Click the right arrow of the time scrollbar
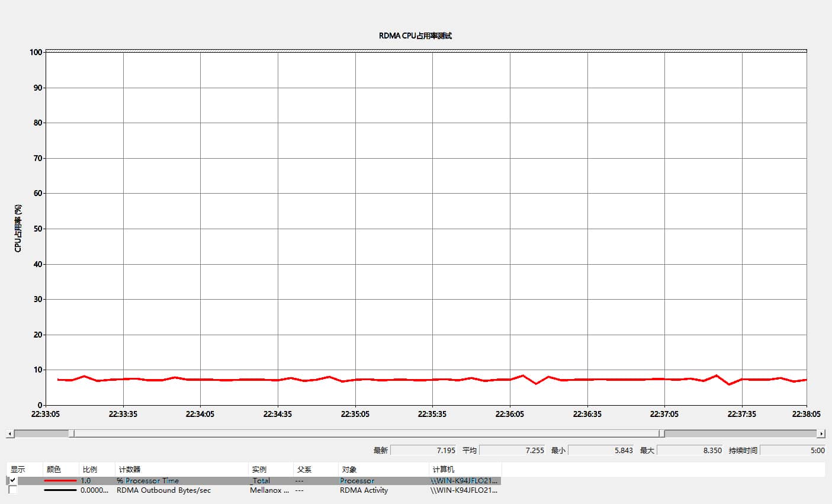Image resolution: width=832 pixels, height=504 pixels. [x=821, y=434]
